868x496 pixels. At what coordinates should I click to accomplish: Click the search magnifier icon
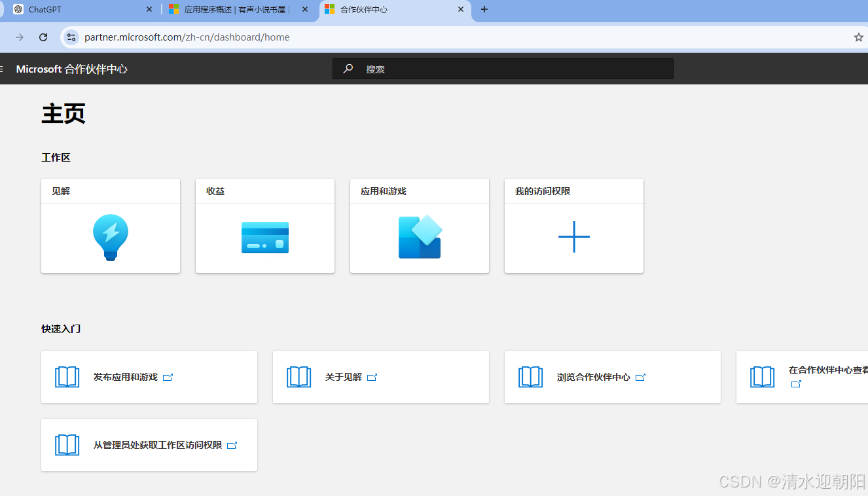(x=348, y=69)
